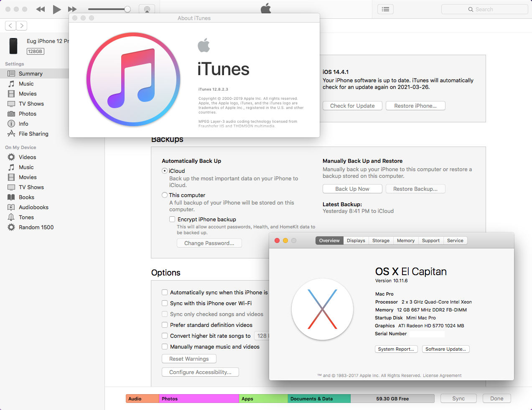Screen dimensions: 532x410
Task: Click the play button in iTunes
Action: [57, 9]
